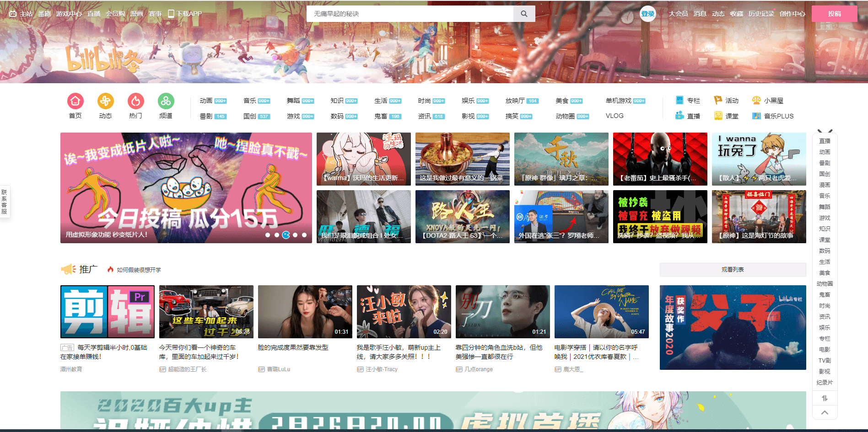
Task: Click the 登录 avatar circle
Action: [648, 14]
